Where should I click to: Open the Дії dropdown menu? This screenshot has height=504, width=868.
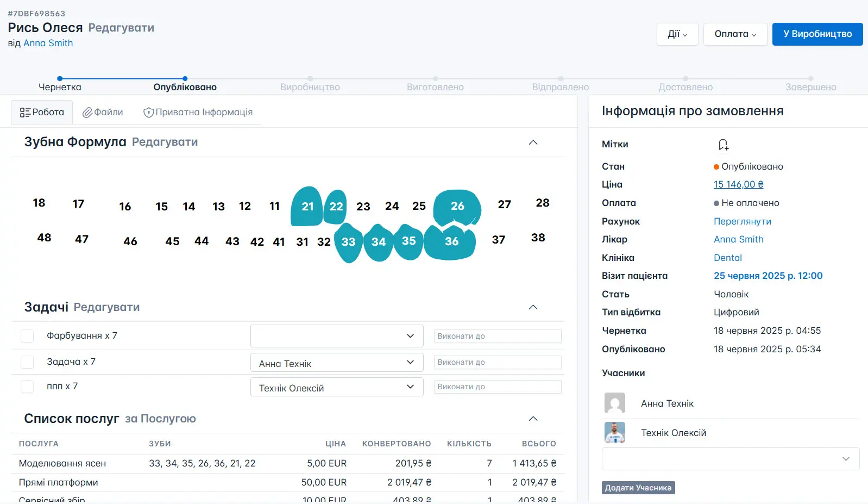click(677, 34)
